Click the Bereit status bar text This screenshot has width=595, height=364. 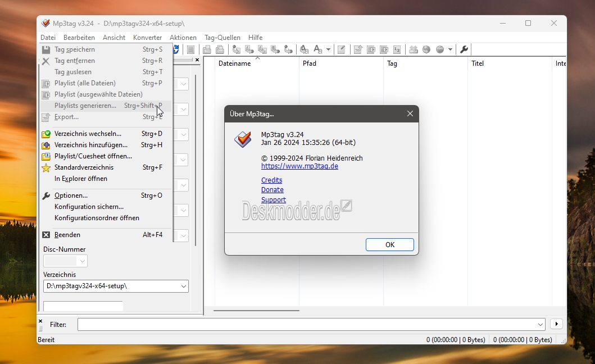click(x=46, y=340)
